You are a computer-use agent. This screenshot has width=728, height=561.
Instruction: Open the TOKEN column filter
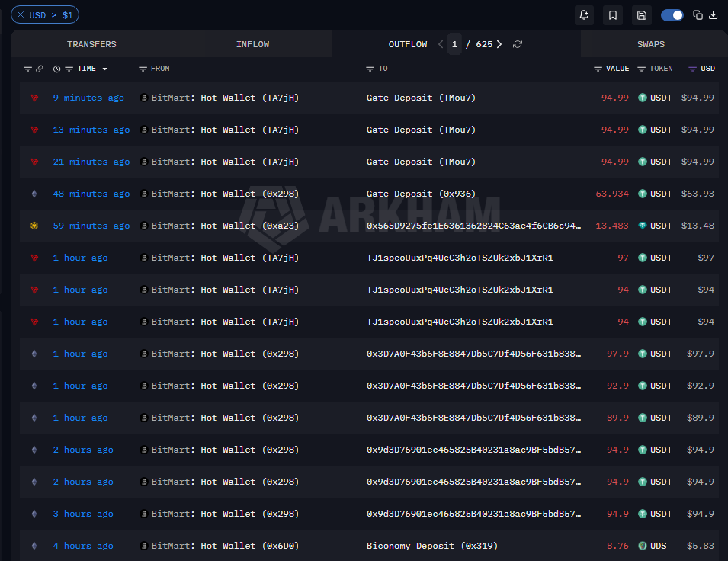tap(641, 69)
